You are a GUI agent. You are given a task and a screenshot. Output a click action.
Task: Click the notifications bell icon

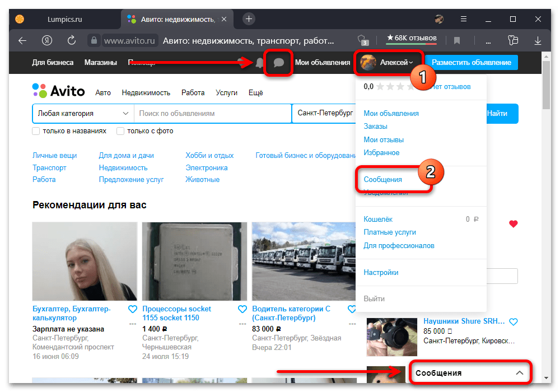click(x=260, y=63)
